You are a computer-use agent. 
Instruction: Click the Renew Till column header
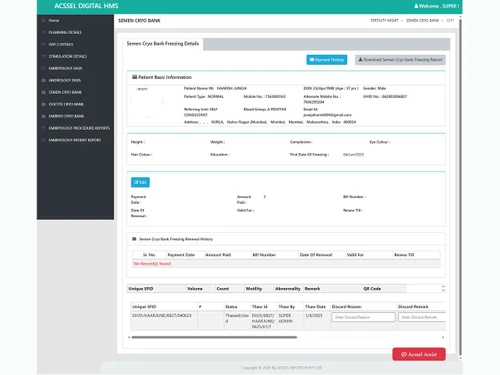[404, 255]
